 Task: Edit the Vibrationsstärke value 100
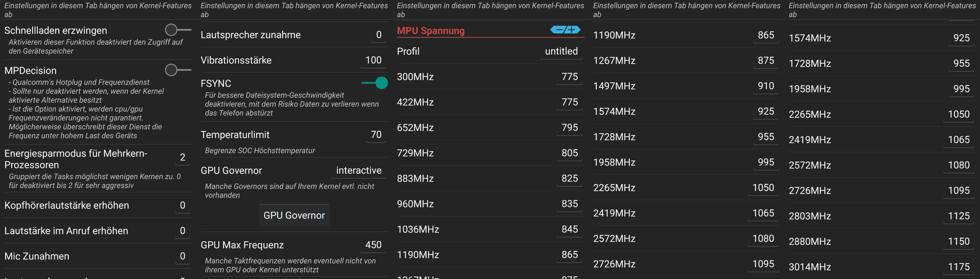coord(373,60)
